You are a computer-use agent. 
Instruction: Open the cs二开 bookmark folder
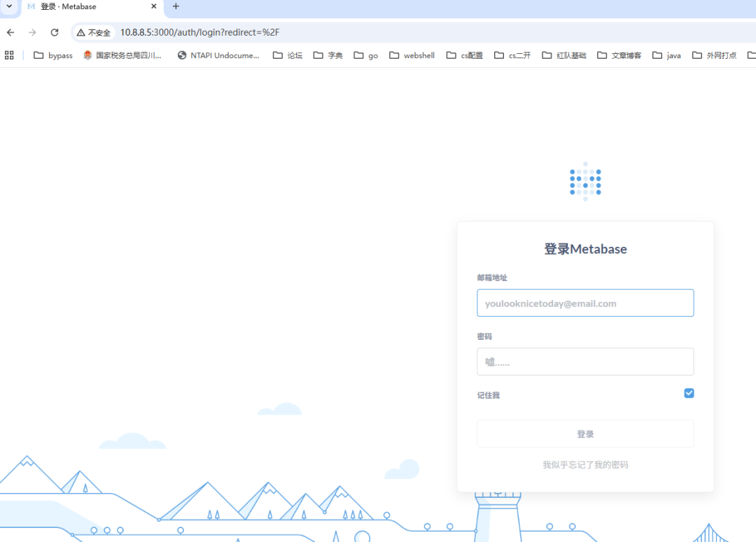coord(512,55)
